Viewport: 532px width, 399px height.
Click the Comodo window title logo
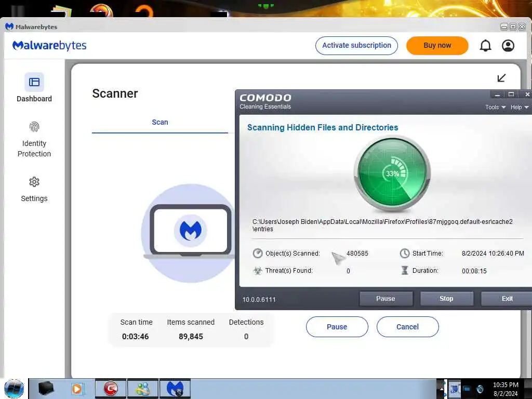[265, 101]
